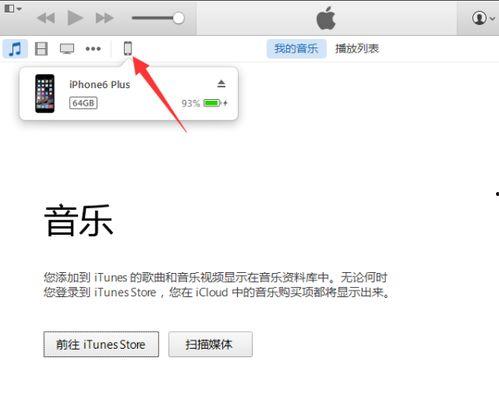The width and height of the screenshot is (499, 397).
Task: Open the sidebar menu dropdown at top-left
Action: (13, 9)
